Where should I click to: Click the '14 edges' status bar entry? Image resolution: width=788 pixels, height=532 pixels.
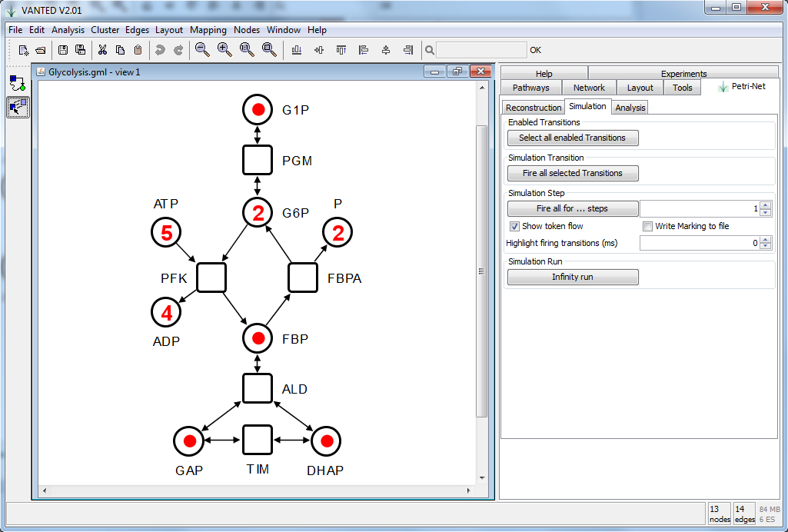744,514
